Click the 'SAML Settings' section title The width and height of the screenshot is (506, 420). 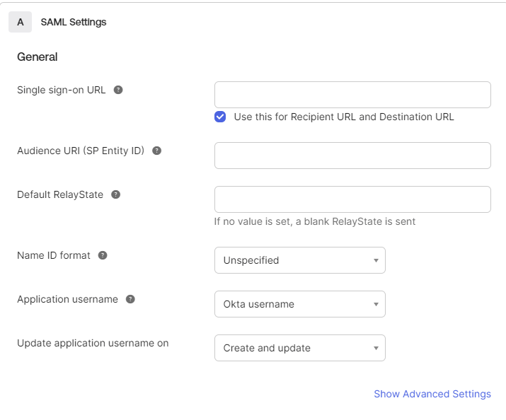coord(74,22)
